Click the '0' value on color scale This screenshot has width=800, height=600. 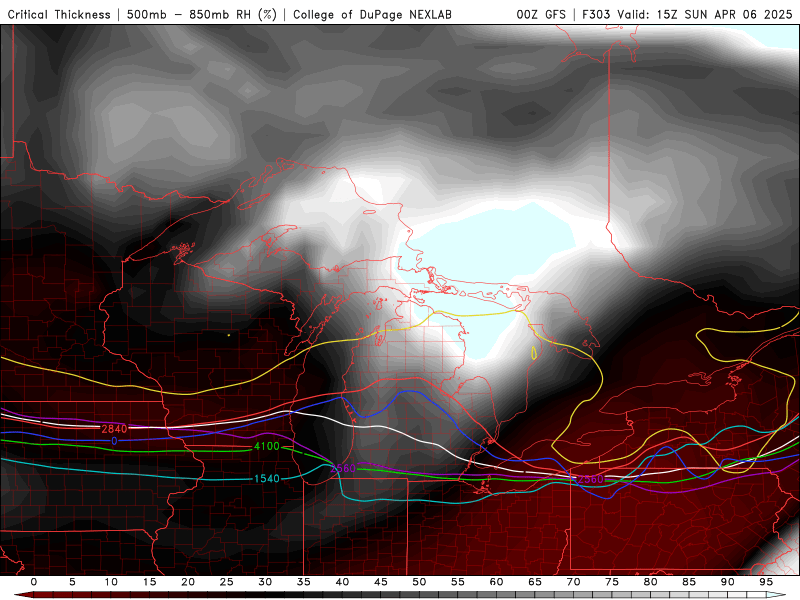click(x=34, y=582)
